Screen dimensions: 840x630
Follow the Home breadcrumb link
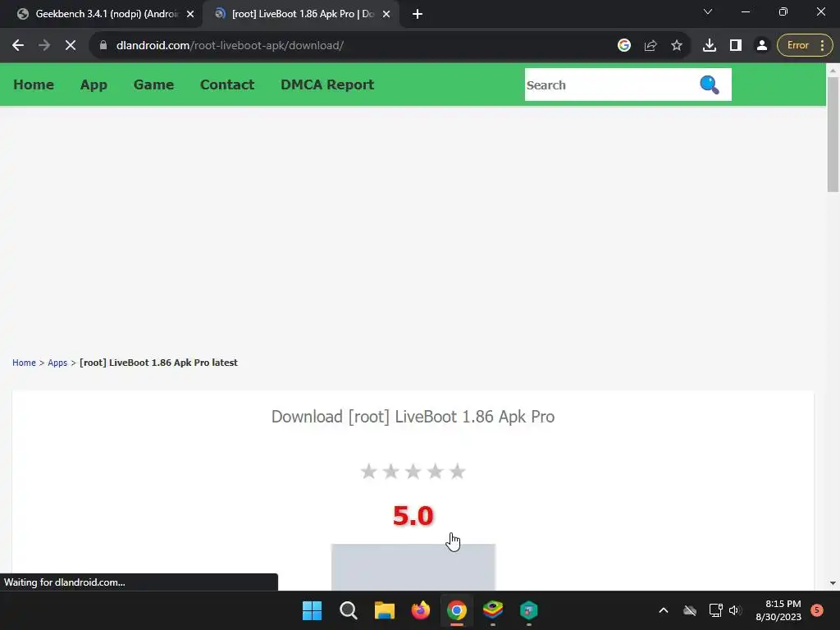(24, 363)
